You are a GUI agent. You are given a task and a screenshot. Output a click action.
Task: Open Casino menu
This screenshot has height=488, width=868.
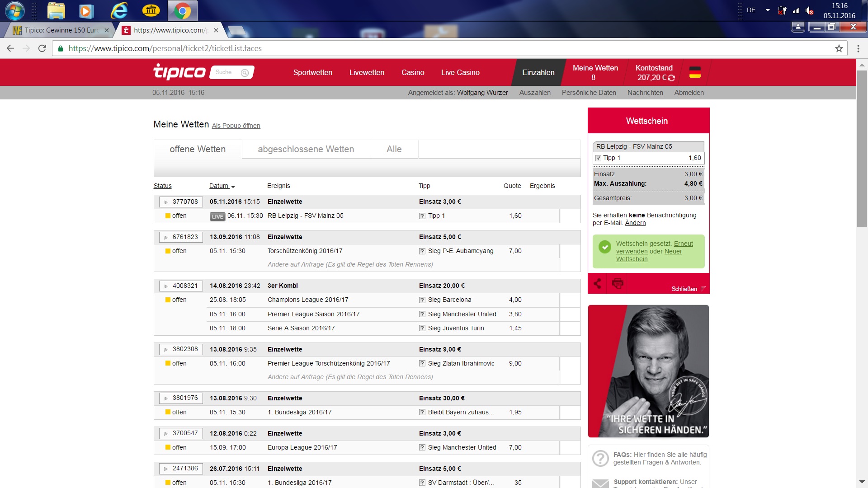coord(413,72)
